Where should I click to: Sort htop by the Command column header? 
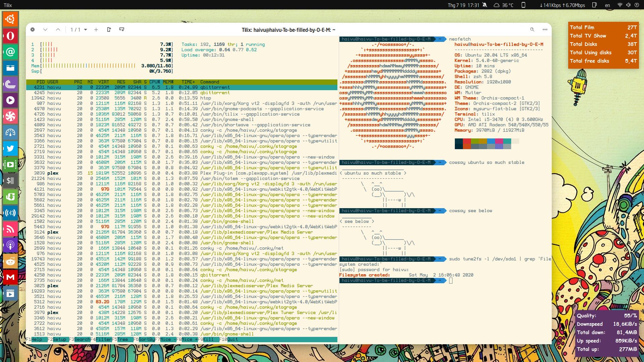[x=210, y=82]
